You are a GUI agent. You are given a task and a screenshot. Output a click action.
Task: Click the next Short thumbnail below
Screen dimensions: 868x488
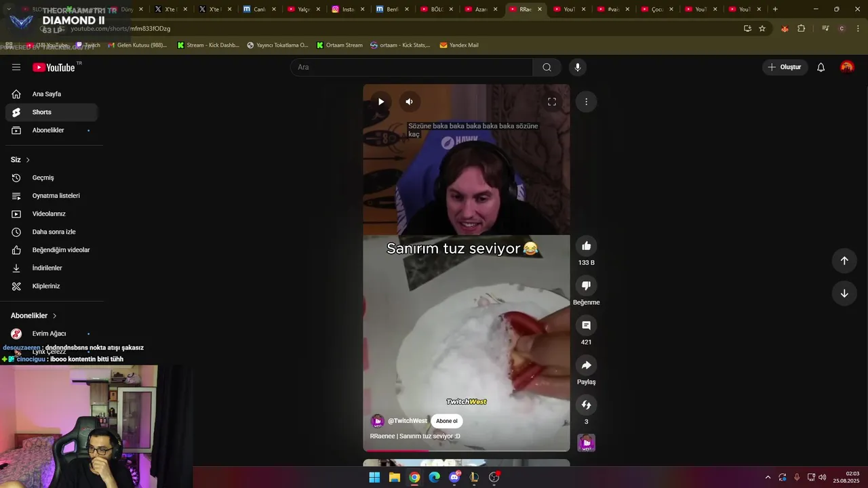pos(467,463)
